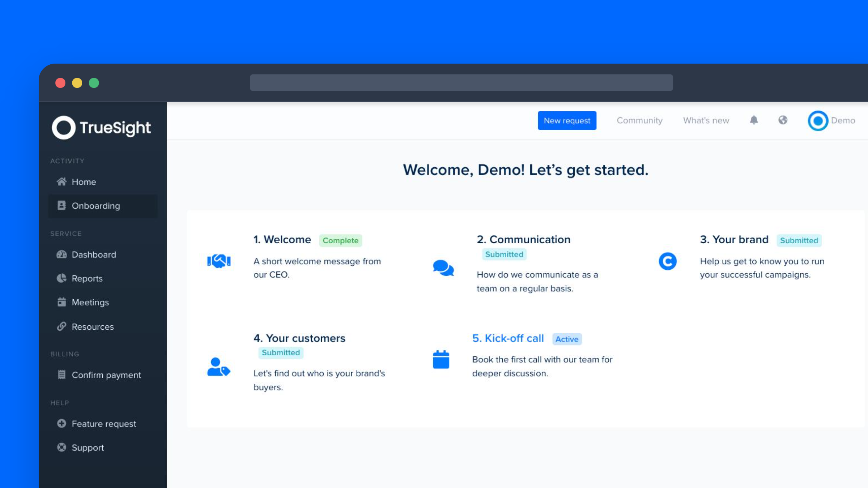This screenshot has width=868, height=488.
Task: Open Dashboard from the sidebar
Action: pos(103,254)
